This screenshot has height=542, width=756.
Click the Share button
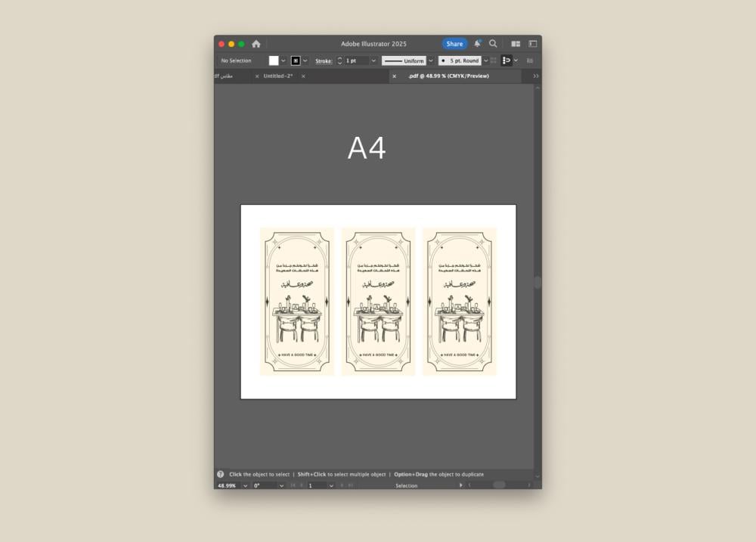tap(454, 44)
